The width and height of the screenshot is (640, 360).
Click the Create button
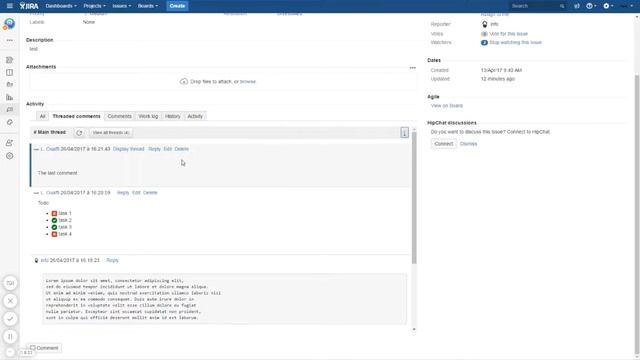tap(177, 6)
